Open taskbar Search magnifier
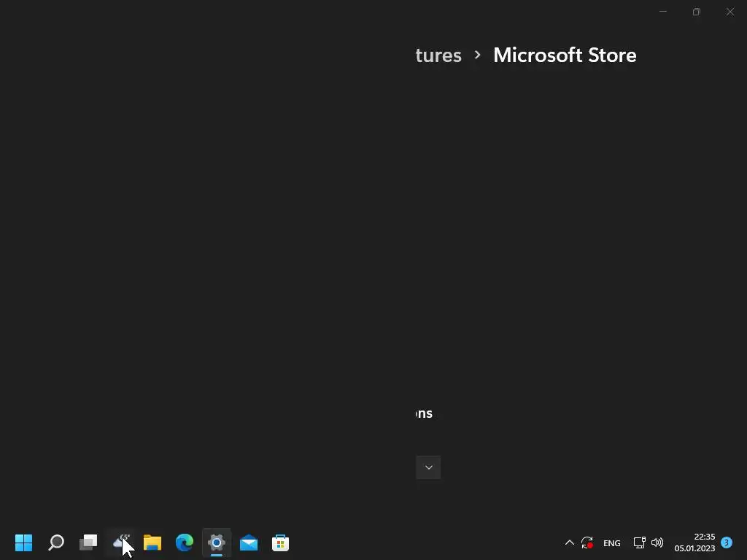The height and width of the screenshot is (560, 747). [56, 542]
